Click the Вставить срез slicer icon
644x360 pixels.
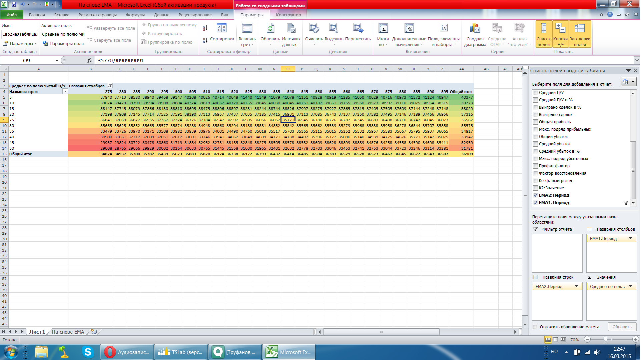point(247,29)
